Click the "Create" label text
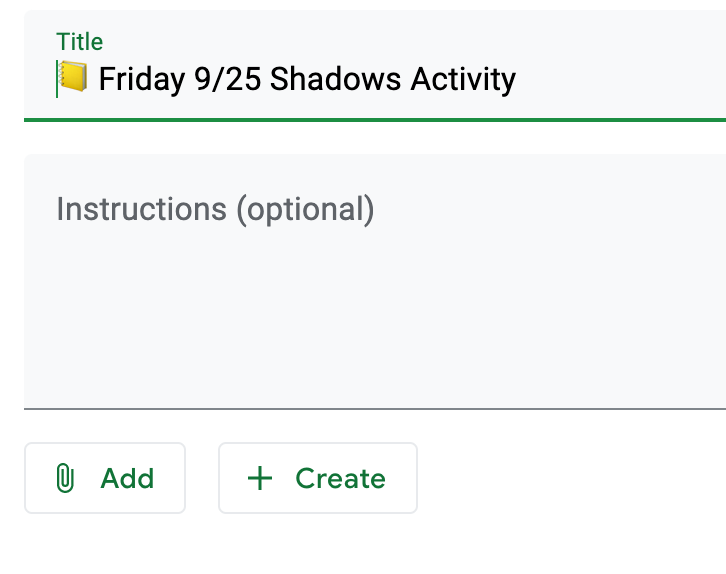 (340, 478)
